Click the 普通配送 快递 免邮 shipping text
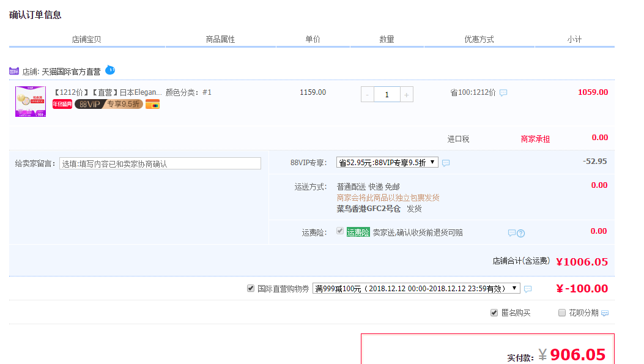Viewport: 644px width, 364px height. coord(368,187)
